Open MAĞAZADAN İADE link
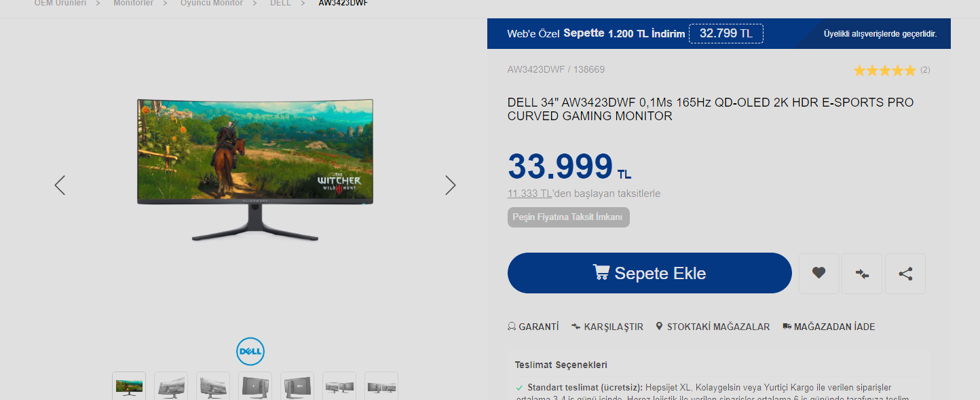This screenshot has height=400, width=980. click(x=829, y=327)
